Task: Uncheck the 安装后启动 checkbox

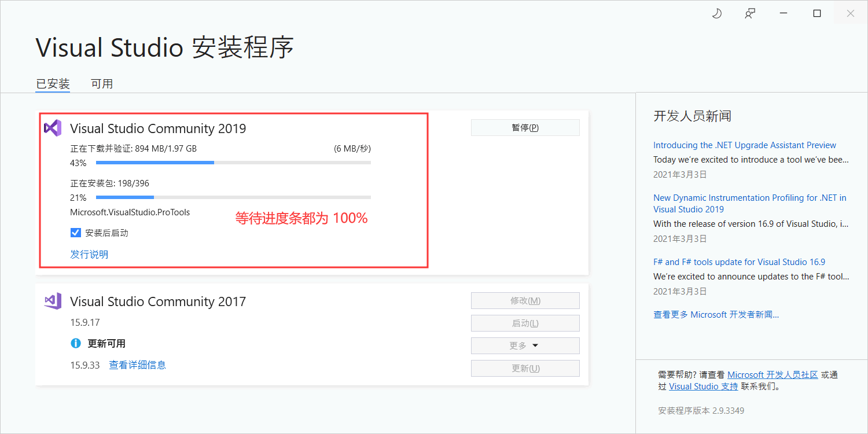Action: 76,233
